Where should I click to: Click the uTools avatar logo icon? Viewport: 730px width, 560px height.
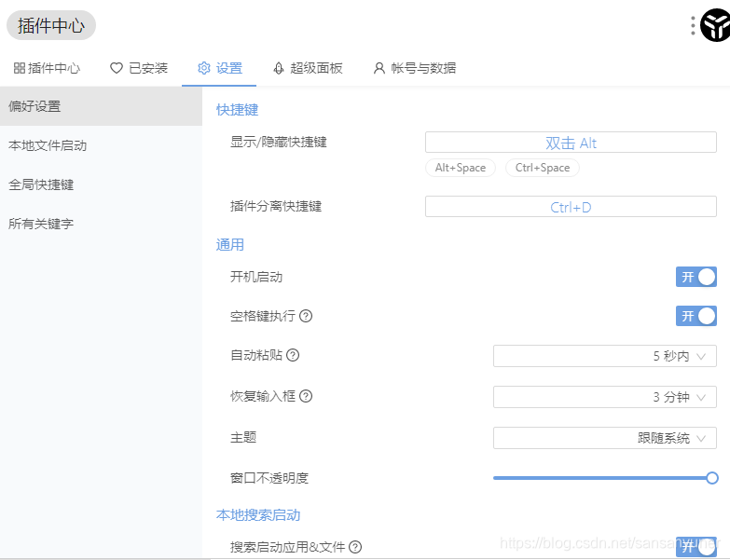[x=716, y=25]
